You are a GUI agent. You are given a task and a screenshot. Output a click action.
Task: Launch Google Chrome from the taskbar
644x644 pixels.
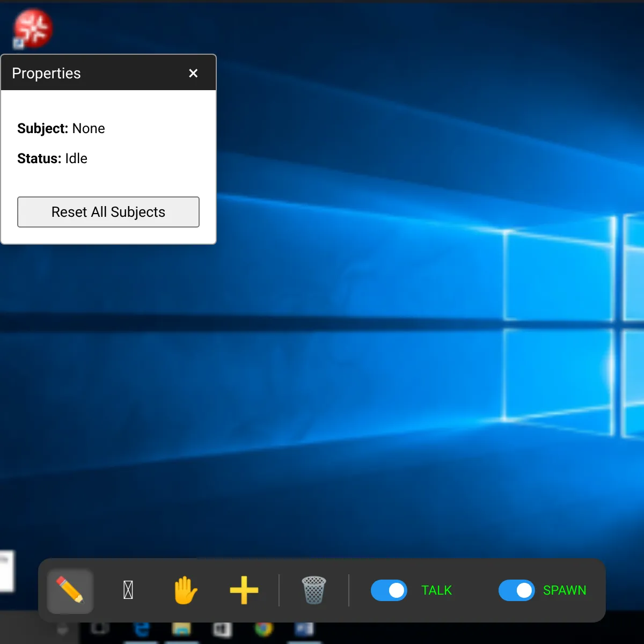click(264, 630)
